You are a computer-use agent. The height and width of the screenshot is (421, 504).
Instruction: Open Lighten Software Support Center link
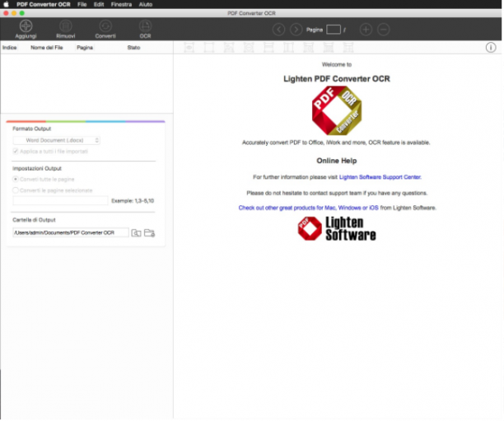point(380,177)
